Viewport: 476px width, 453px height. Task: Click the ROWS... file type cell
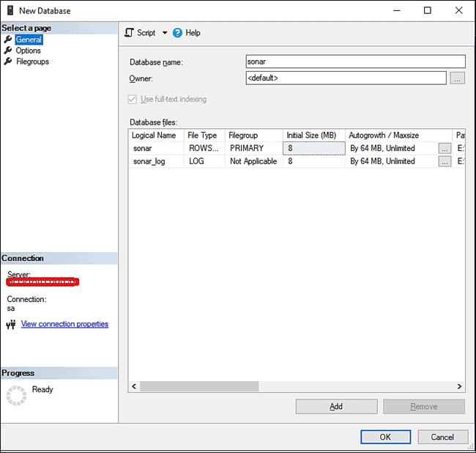coord(204,148)
